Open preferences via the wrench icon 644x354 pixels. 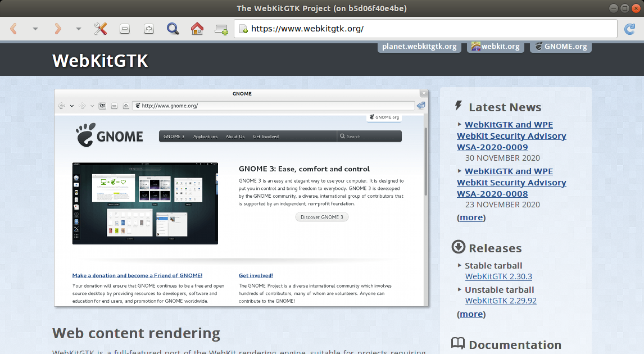101,28
